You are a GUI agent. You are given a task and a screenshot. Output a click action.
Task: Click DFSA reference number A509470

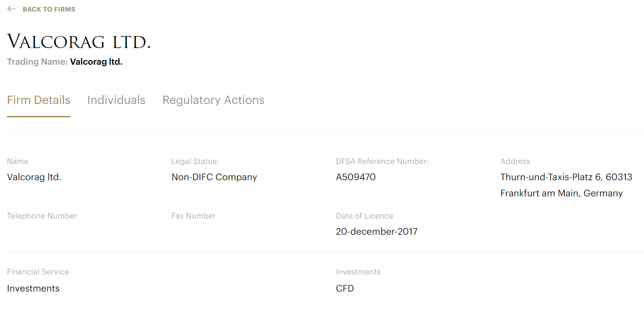355,177
